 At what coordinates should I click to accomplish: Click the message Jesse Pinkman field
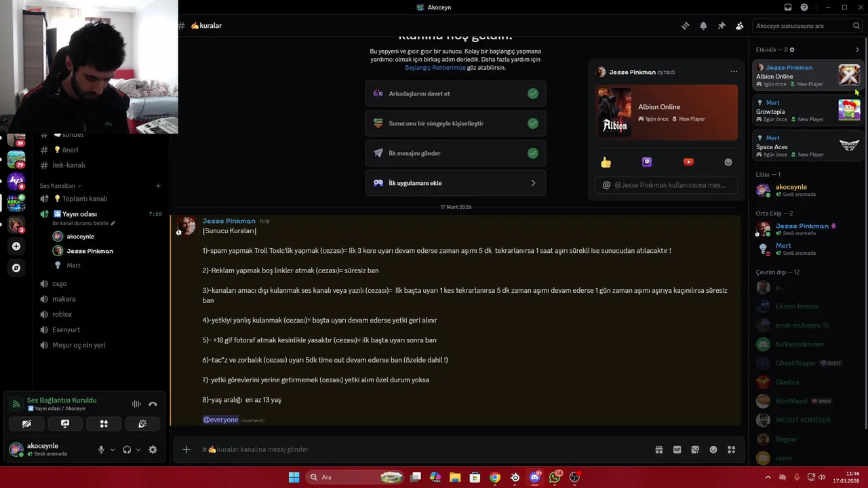click(666, 185)
